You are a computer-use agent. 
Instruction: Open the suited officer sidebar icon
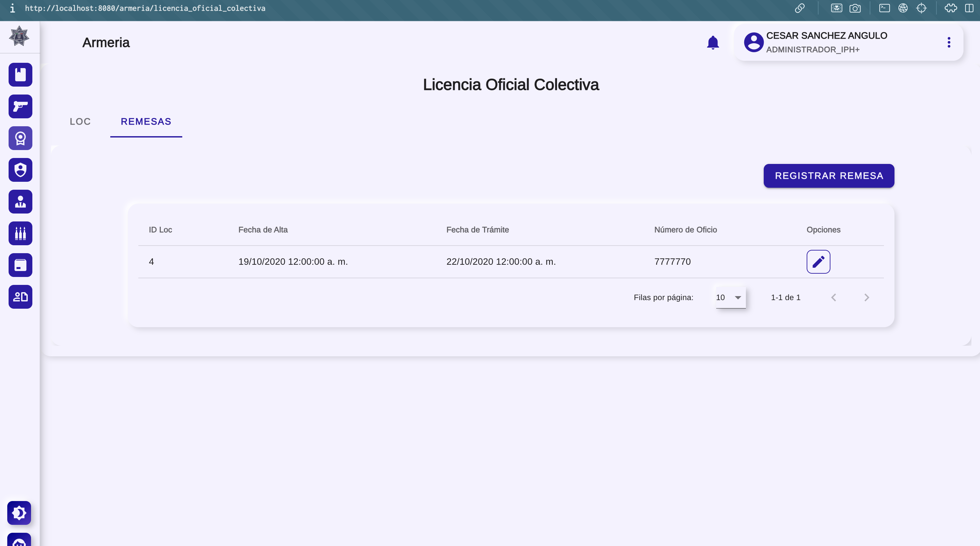tap(20, 201)
